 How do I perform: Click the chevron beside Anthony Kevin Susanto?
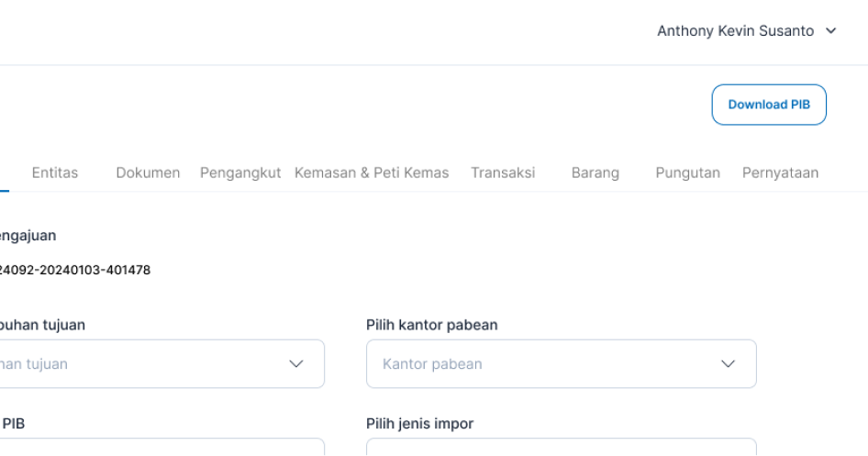coord(831,31)
